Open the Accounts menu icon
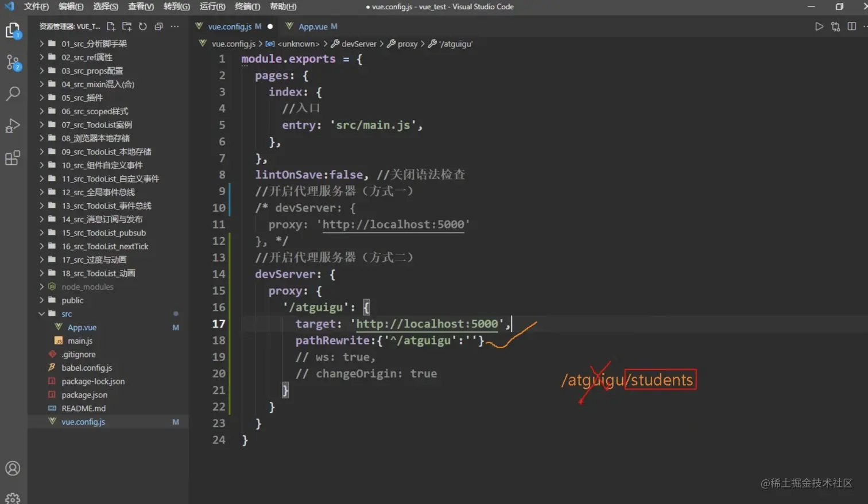868x504 pixels. point(13,468)
